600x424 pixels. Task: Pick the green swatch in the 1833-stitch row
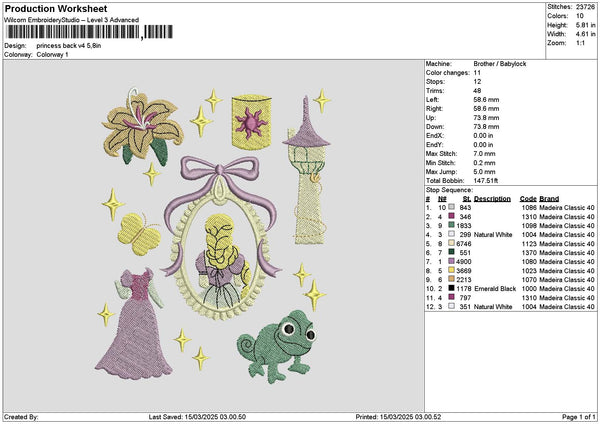pyautogui.click(x=452, y=225)
